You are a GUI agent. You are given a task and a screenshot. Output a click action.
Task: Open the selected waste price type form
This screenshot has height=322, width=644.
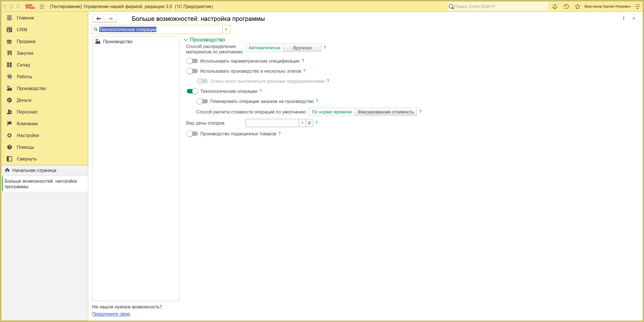pos(309,123)
